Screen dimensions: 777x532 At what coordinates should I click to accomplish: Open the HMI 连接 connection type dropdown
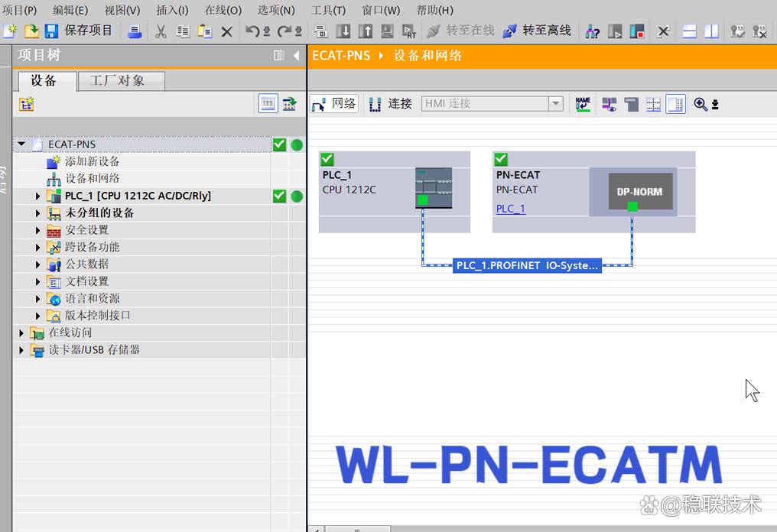tap(555, 103)
